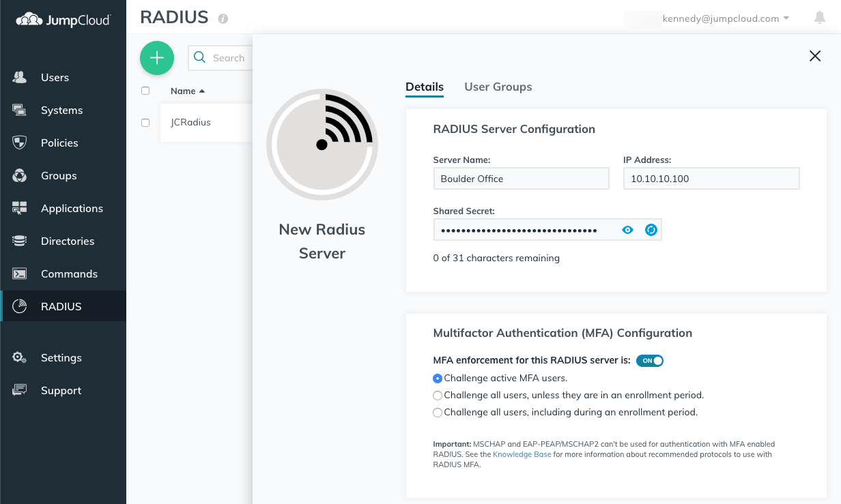Screen dimensions: 841x504
Task: Go to Applications in sidebar
Action: (x=72, y=208)
